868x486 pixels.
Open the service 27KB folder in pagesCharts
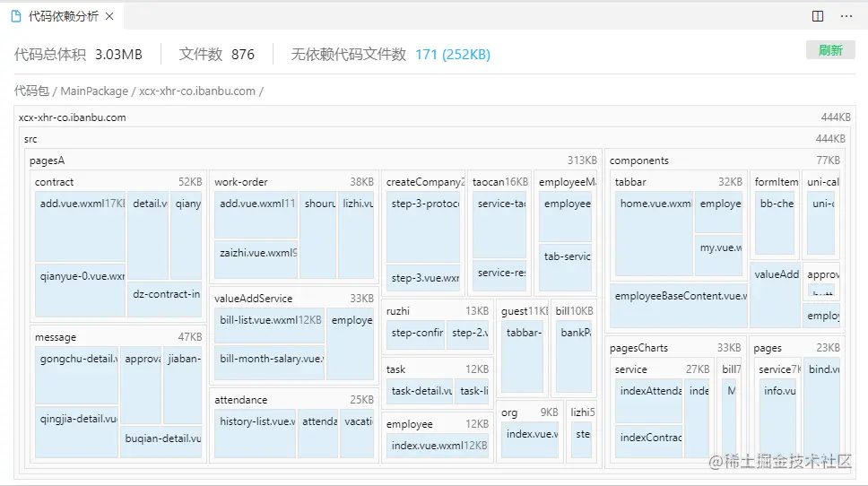click(x=662, y=369)
